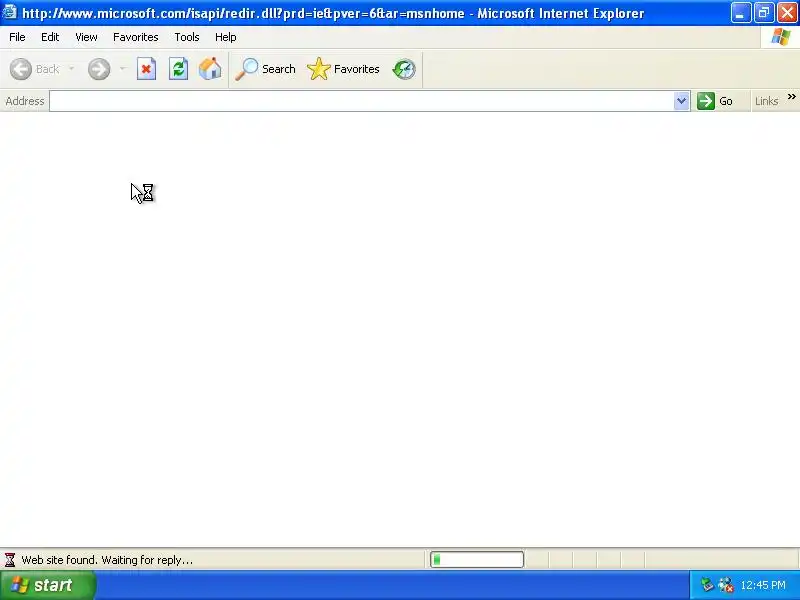Click the green Go button
This screenshot has width=800, height=600.
tap(716, 101)
